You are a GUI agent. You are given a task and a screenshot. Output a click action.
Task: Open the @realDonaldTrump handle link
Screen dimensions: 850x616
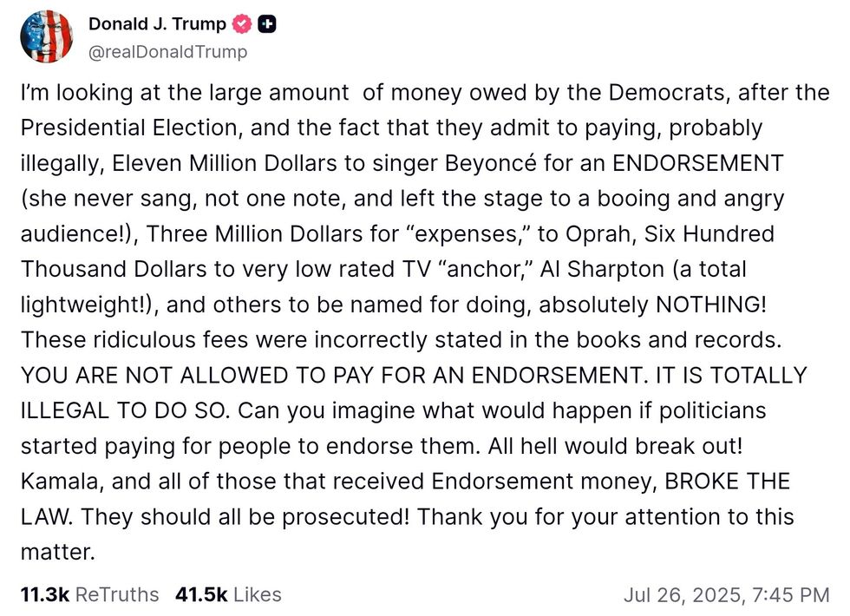point(167,52)
